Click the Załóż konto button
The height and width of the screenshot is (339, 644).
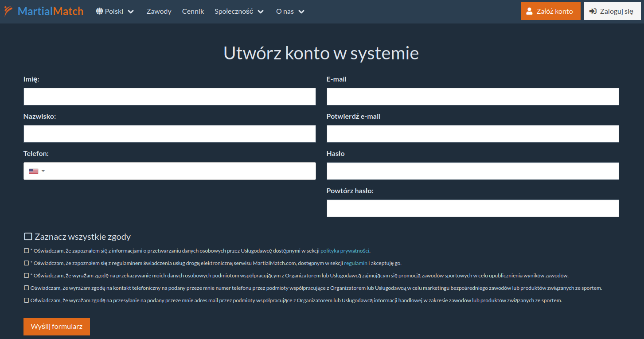[x=550, y=12]
